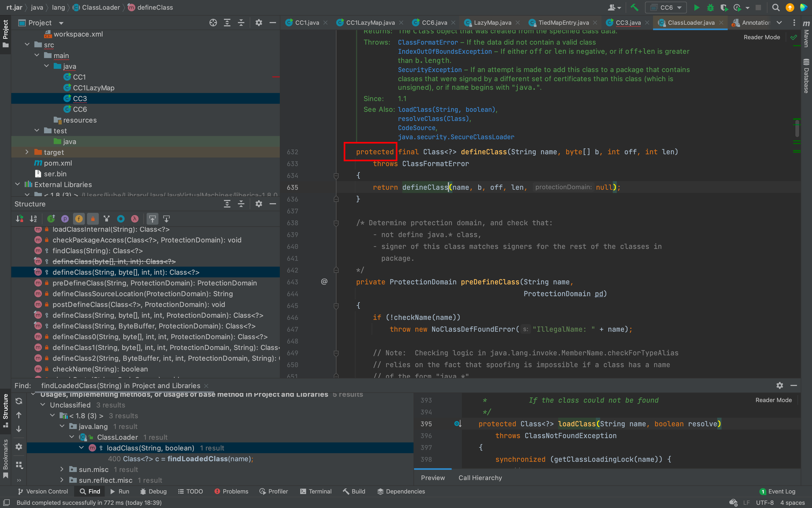812x508 pixels.
Task: Run the CC6 configuration
Action: coord(696,8)
